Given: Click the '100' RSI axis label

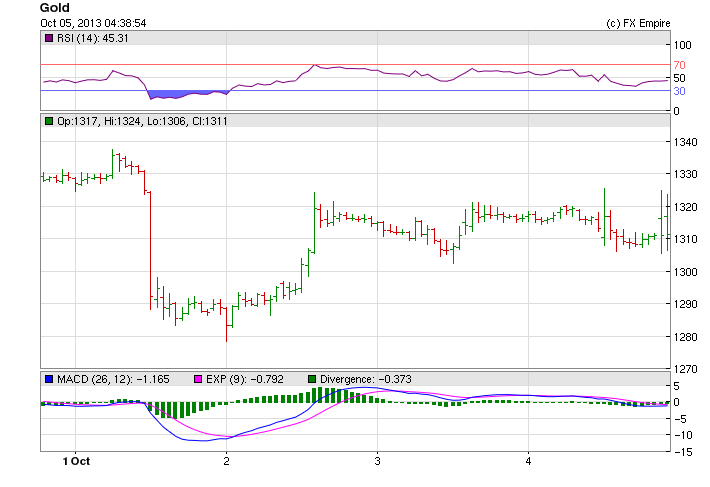Looking at the screenshot, I should click(682, 45).
